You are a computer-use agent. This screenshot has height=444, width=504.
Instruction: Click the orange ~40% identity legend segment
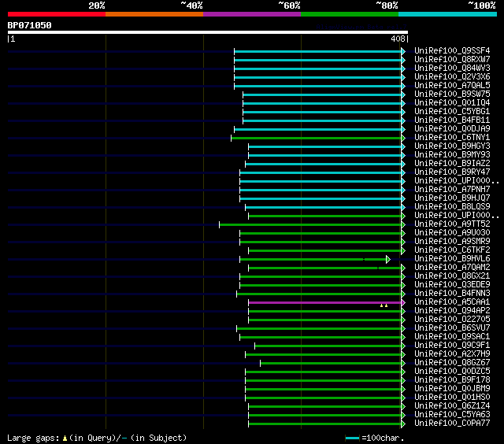click(x=154, y=14)
